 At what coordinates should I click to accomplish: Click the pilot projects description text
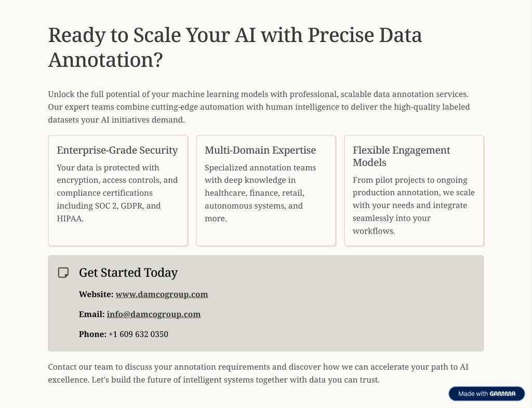point(414,206)
